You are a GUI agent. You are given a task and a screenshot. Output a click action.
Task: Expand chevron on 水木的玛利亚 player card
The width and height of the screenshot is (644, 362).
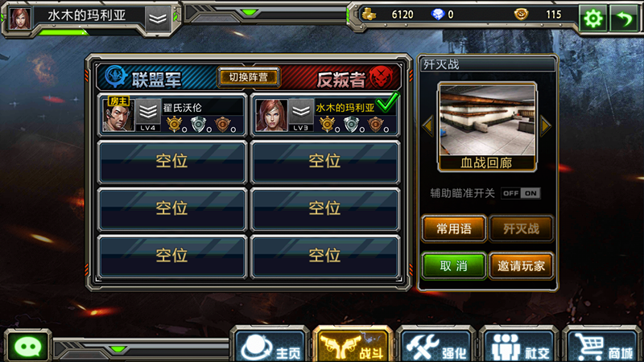click(x=301, y=111)
